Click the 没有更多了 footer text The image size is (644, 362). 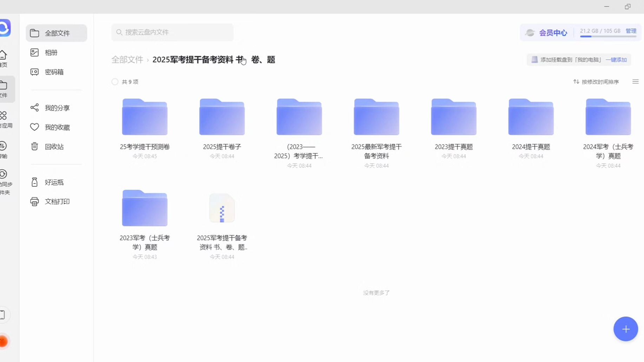coord(376,293)
